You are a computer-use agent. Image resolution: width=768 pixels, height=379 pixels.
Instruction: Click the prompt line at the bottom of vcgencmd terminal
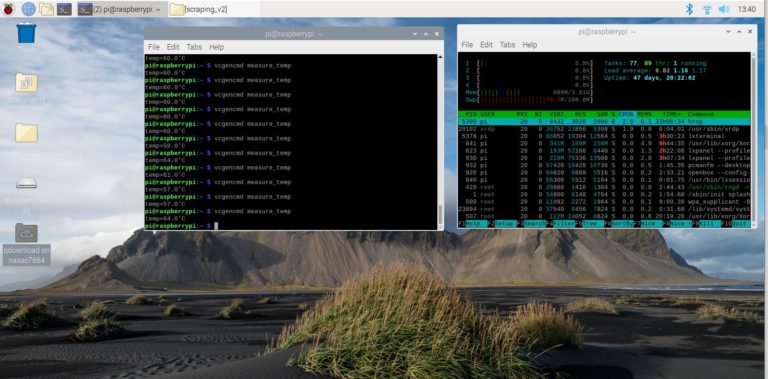point(290,226)
